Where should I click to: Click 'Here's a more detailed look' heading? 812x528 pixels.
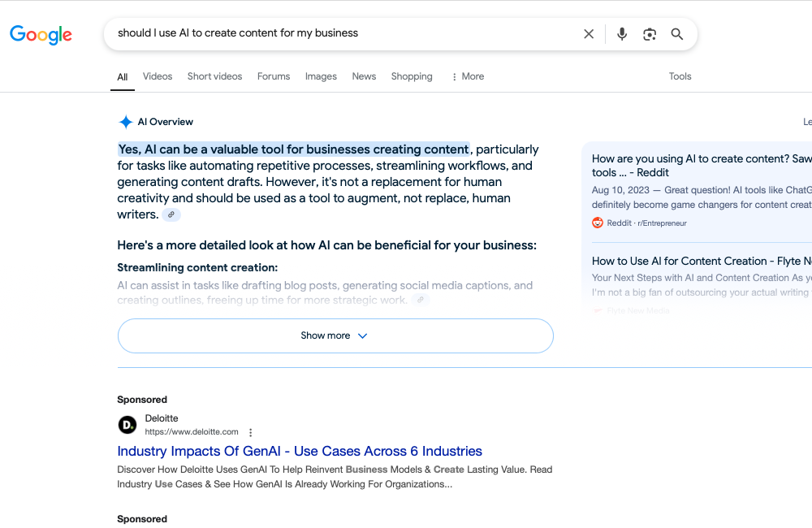pyautogui.click(x=326, y=245)
